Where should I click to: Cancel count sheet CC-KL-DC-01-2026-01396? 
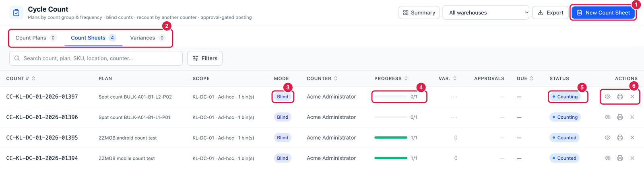pyautogui.click(x=632, y=117)
